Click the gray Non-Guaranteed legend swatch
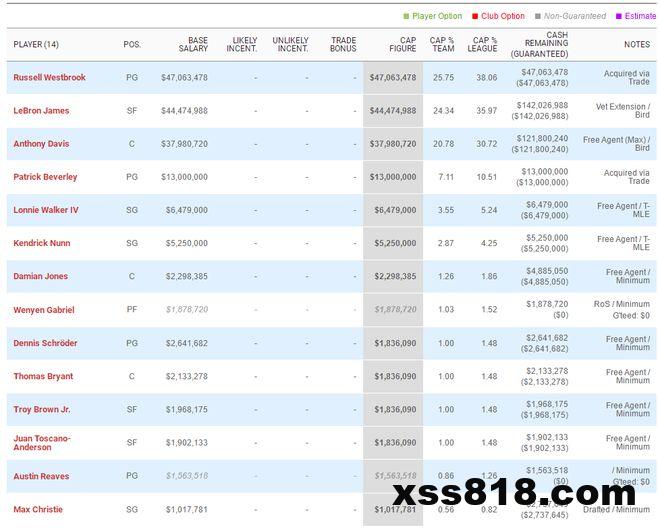The image size is (660, 530). pos(538,16)
